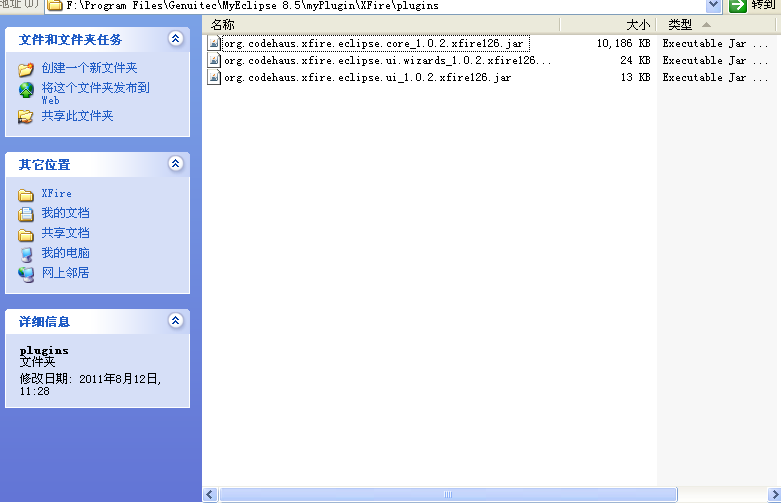Image resolution: width=781 pixels, height=503 pixels.
Task: Select file org.codehaus.xfire.eclipse.ui_1.0.2.xfire126.jar
Action: click(x=368, y=77)
